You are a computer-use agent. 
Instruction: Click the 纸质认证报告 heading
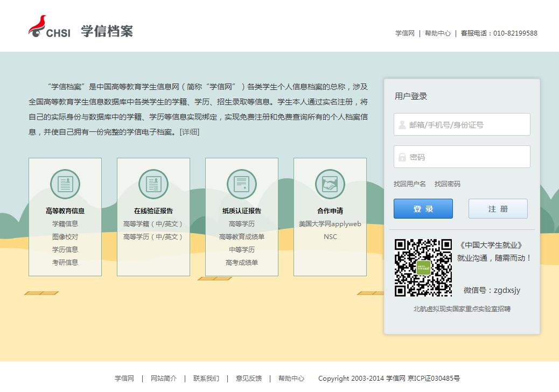pyautogui.click(x=242, y=211)
